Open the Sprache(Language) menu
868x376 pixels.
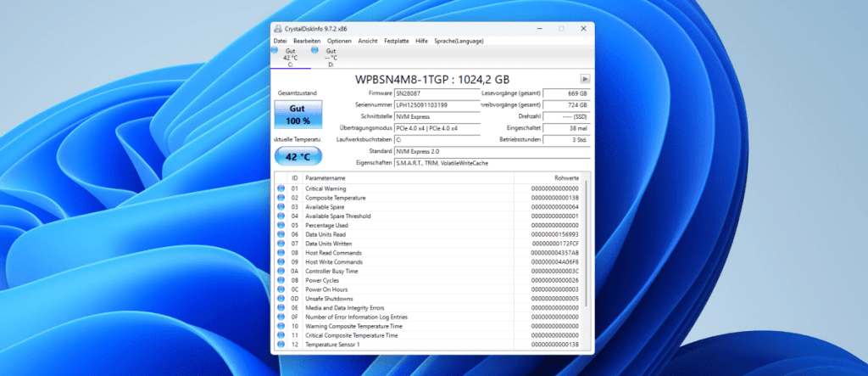458,41
